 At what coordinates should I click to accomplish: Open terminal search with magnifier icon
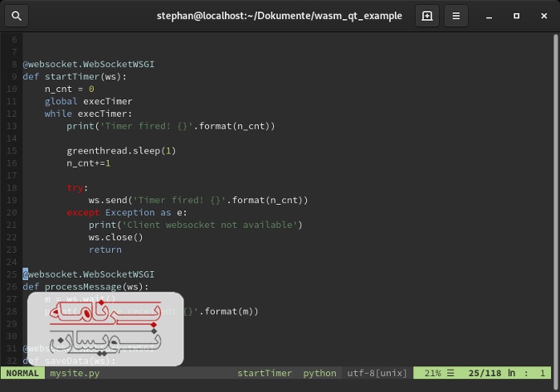pyautogui.click(x=17, y=16)
